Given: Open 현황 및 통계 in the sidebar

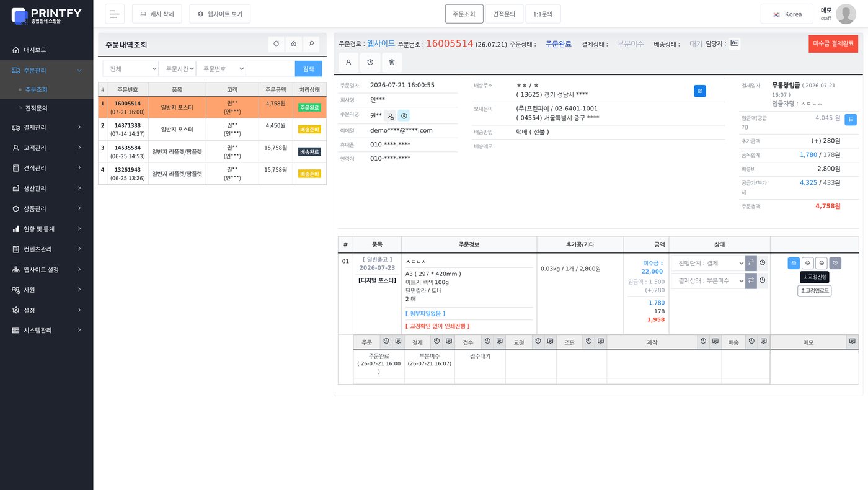Looking at the screenshot, I should tap(46, 229).
